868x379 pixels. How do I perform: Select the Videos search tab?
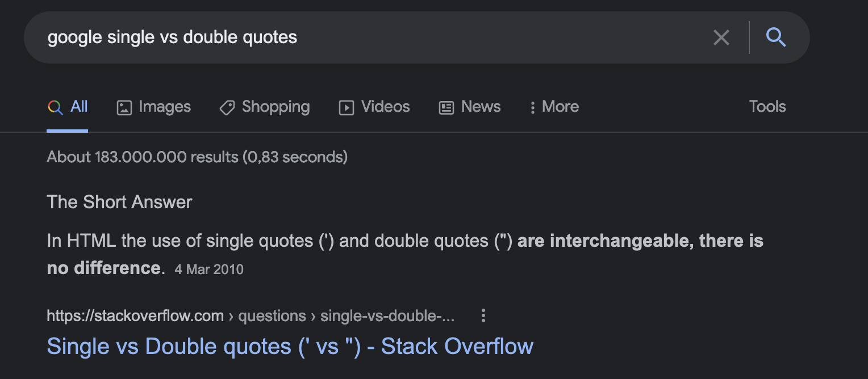tap(385, 107)
